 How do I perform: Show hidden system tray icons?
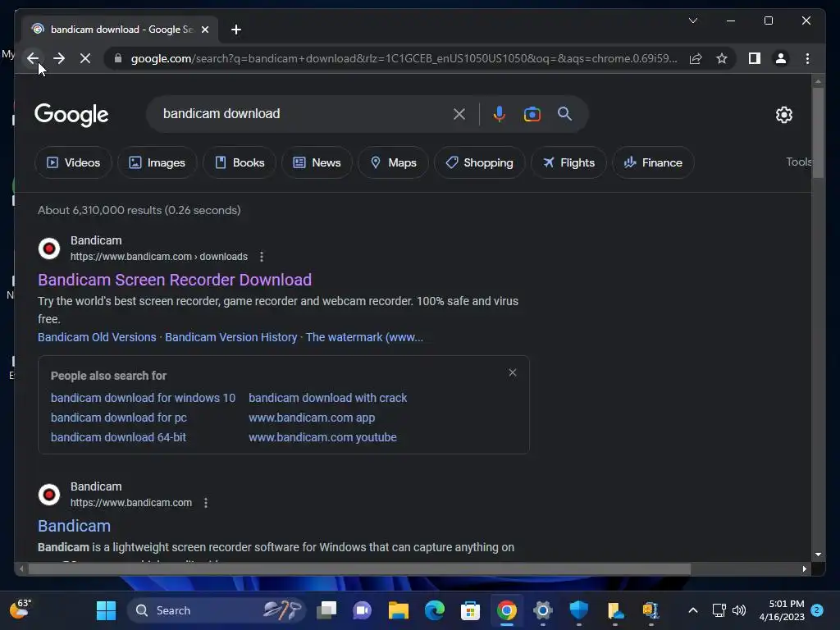(x=692, y=610)
